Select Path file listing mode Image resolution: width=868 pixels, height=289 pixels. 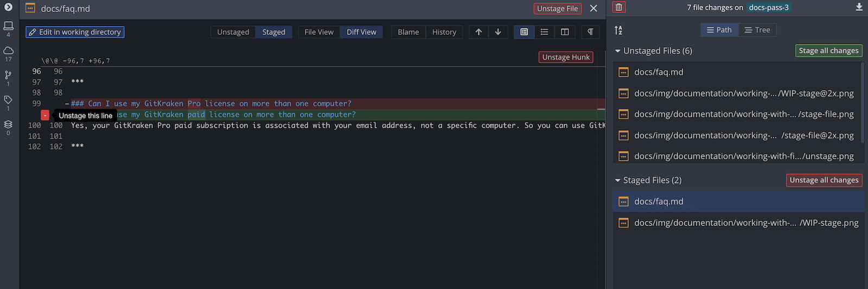click(x=719, y=30)
